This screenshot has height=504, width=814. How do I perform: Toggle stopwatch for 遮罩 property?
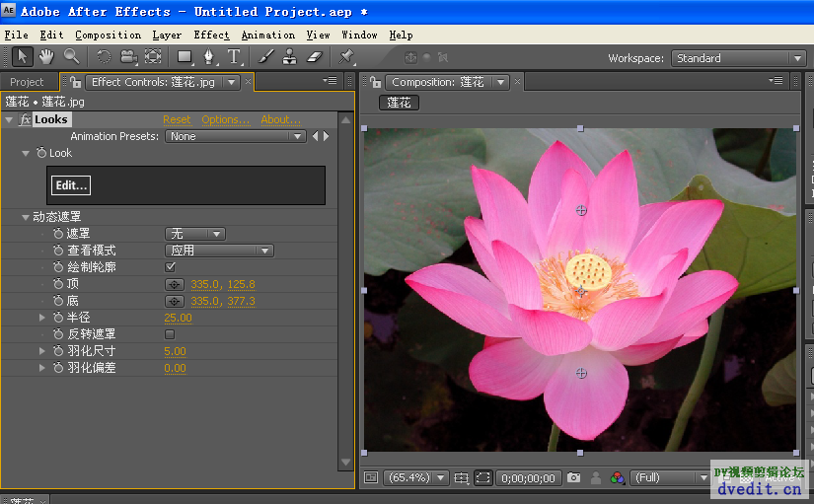58,234
